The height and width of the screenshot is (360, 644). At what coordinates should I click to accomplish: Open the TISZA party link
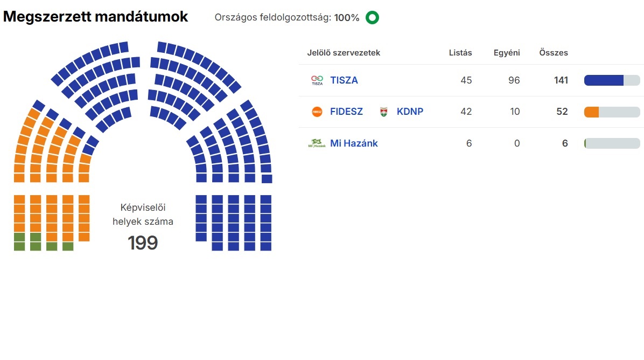pyautogui.click(x=344, y=80)
